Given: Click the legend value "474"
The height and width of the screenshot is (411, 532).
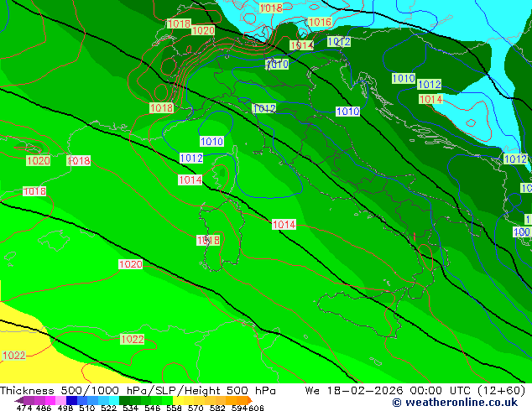Looking at the screenshot, I should [x=24, y=408].
